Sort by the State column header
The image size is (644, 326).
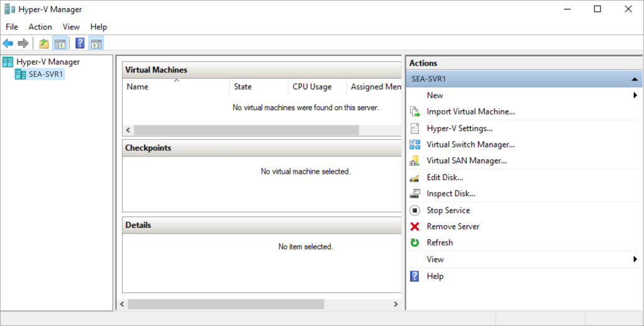tap(259, 87)
